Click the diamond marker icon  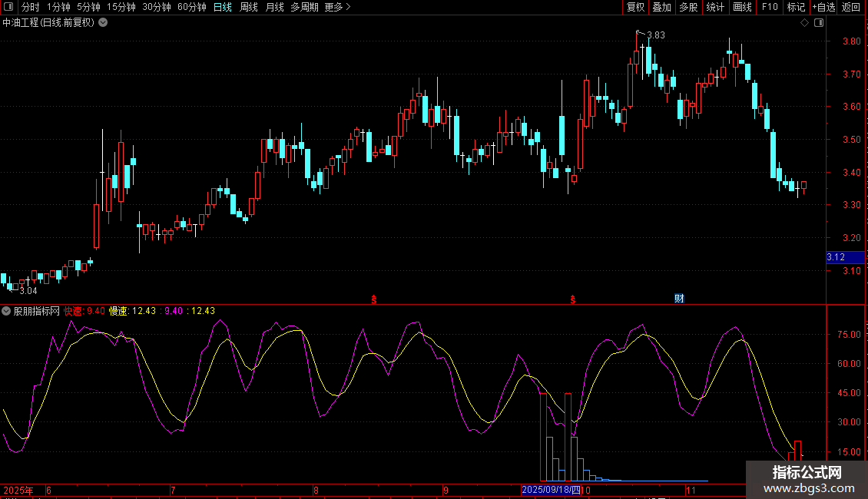click(804, 22)
